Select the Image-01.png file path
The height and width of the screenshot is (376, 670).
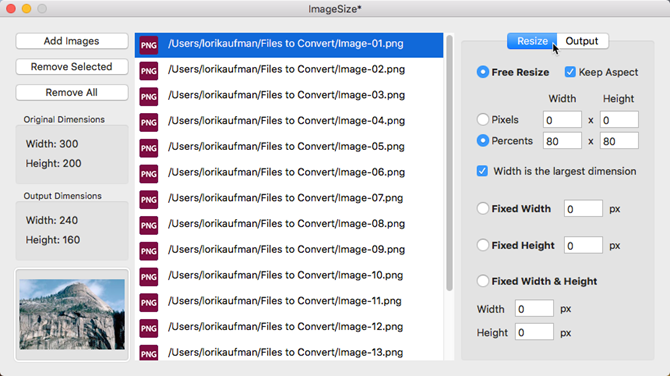pyautogui.click(x=285, y=44)
